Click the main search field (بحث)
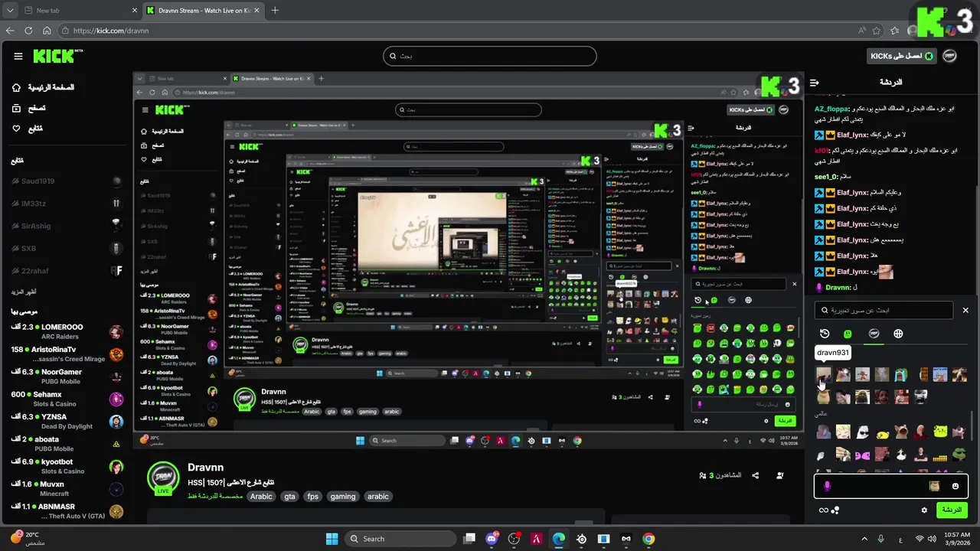Screen dimensions: 980x551 490,56
